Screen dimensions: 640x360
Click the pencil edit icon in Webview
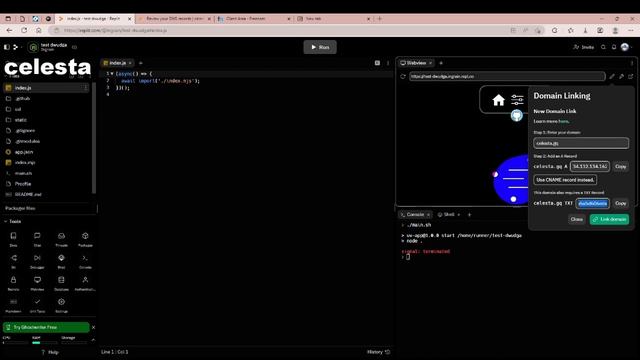coord(612,76)
